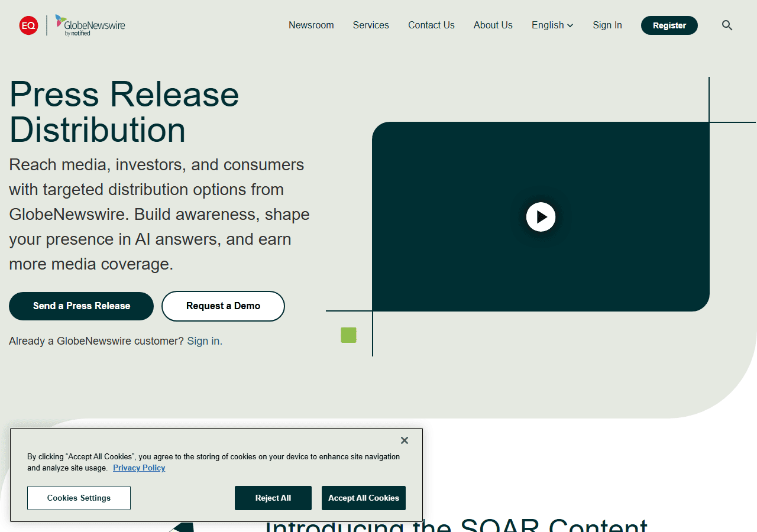757x532 pixels.
Task: Open the About Us menu item
Action: (493, 25)
